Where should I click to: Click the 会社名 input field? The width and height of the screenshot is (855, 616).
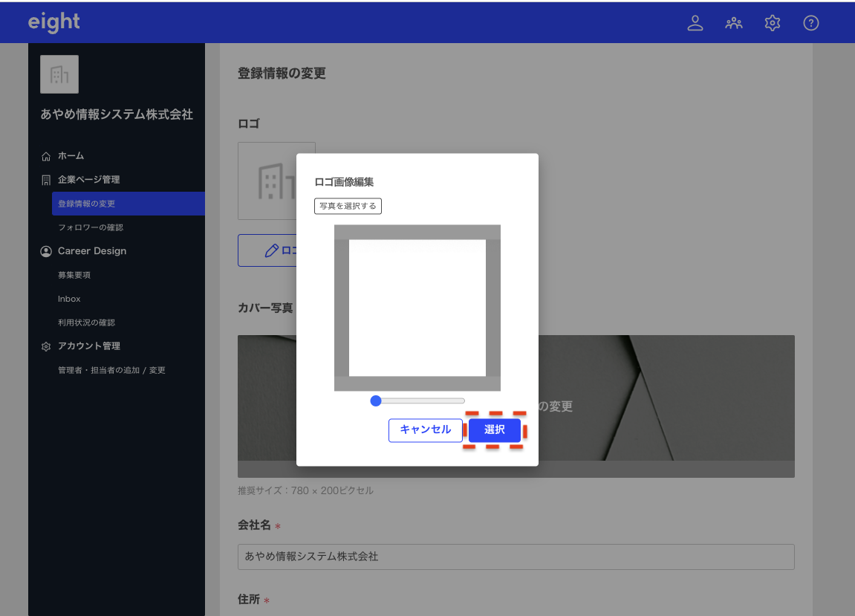(x=516, y=557)
